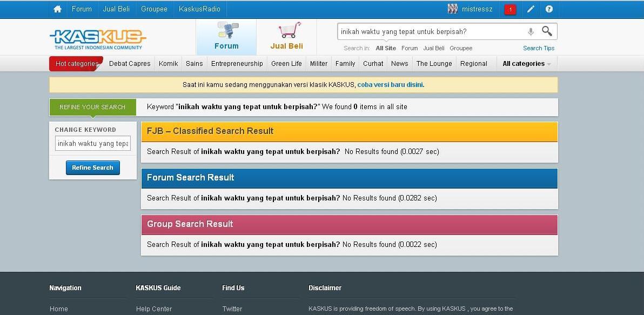
Task: Open Forum in the top bar
Action: coord(82,9)
